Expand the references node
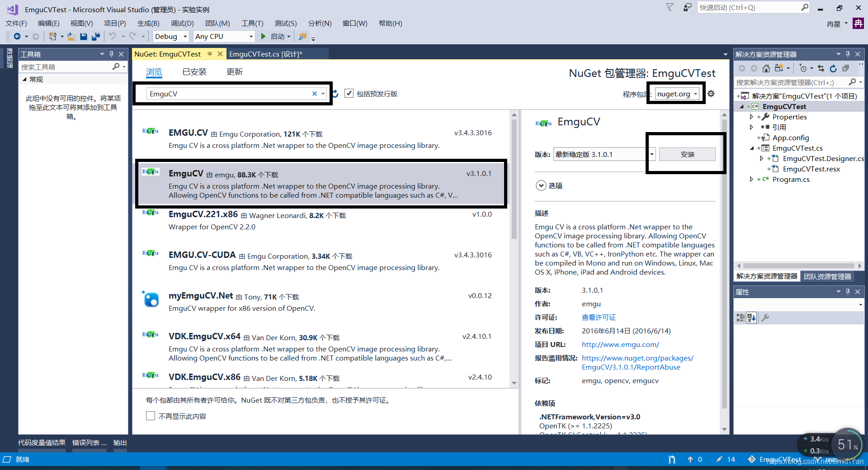The width and height of the screenshot is (868, 470). click(x=751, y=127)
